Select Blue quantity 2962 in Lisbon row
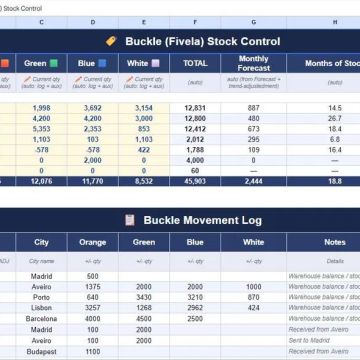The height and width of the screenshot is (360, 360). click(195, 308)
